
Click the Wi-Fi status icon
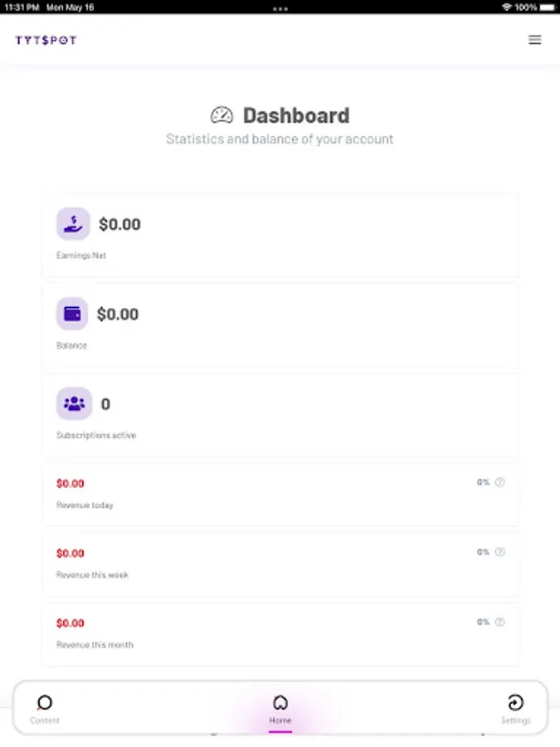tap(507, 7)
